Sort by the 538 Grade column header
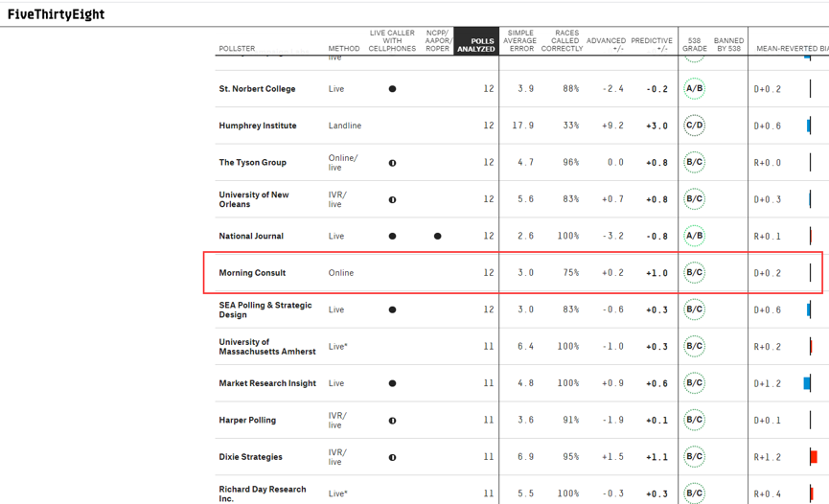Image resolution: width=829 pixels, height=504 pixels. (x=694, y=44)
